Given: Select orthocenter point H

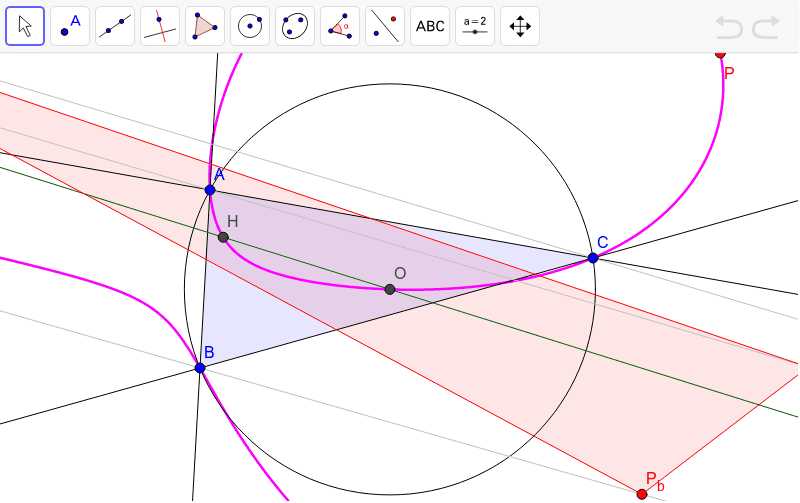Looking at the screenshot, I should [223, 237].
